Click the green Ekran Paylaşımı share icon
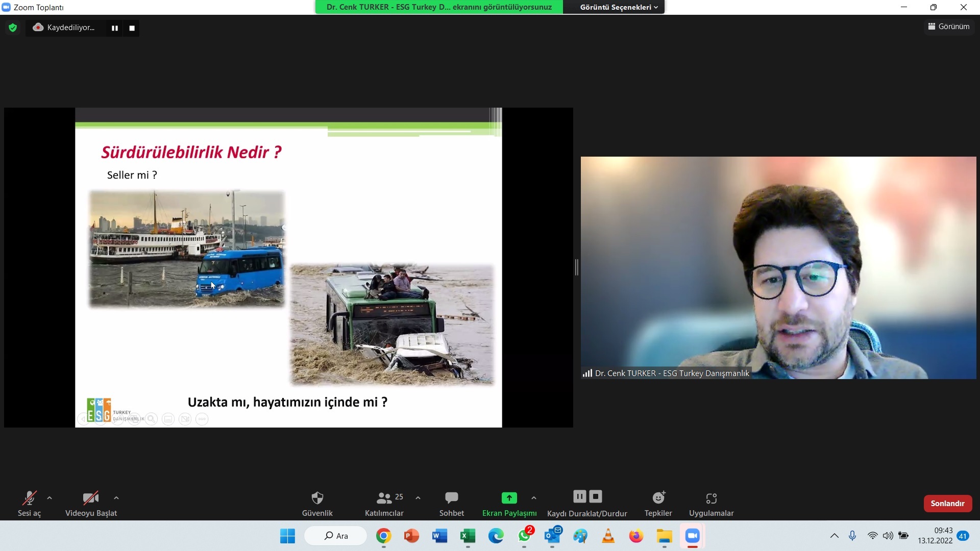The width and height of the screenshot is (980, 551). [x=509, y=498]
